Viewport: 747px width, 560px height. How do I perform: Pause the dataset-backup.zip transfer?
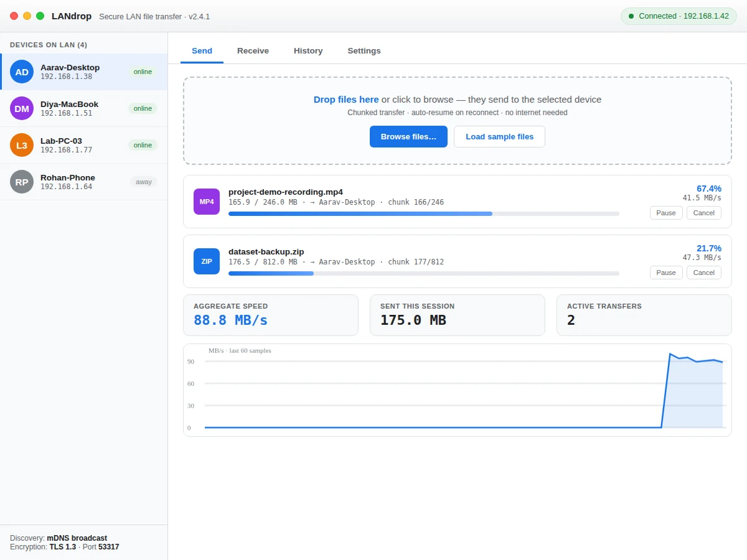pyautogui.click(x=666, y=273)
